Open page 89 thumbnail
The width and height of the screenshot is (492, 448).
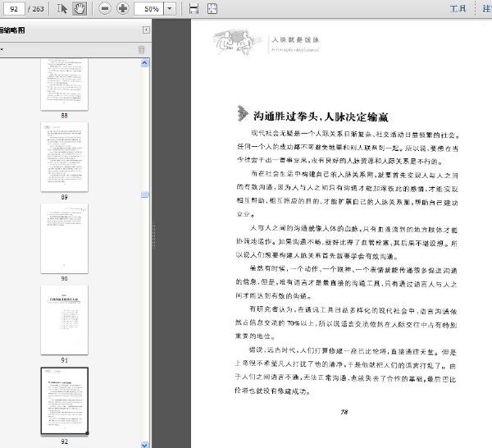pyautogui.click(x=64, y=157)
